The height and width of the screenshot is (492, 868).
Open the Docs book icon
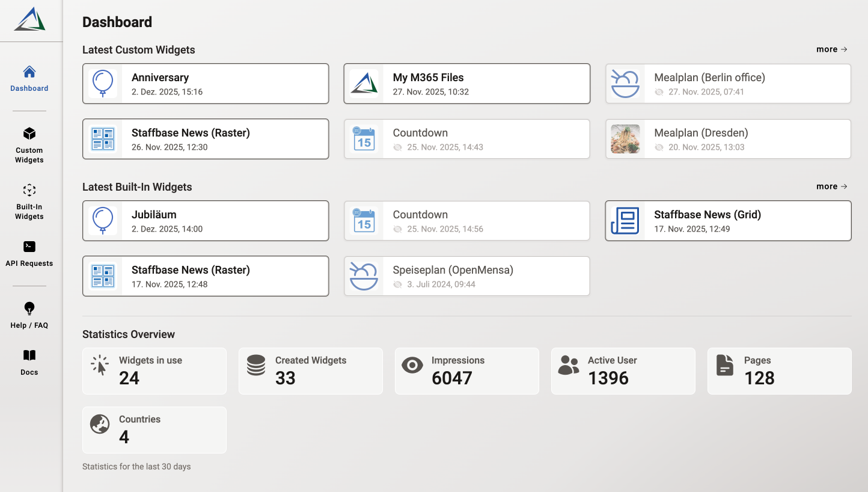pos(29,355)
